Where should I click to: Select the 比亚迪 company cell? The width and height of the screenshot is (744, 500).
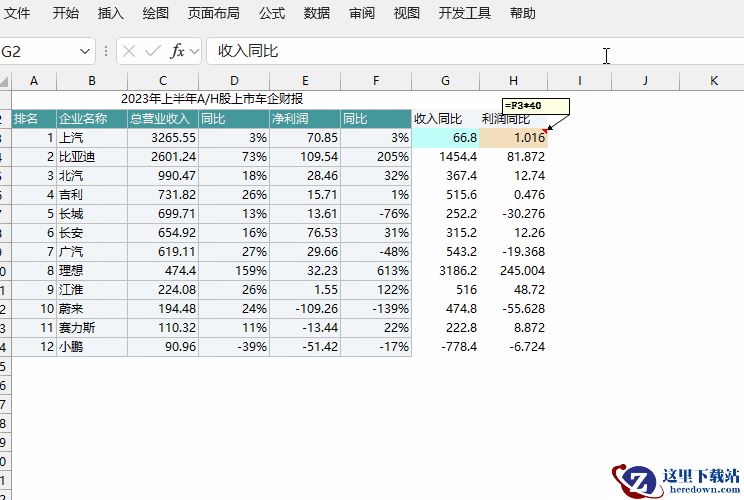92,157
